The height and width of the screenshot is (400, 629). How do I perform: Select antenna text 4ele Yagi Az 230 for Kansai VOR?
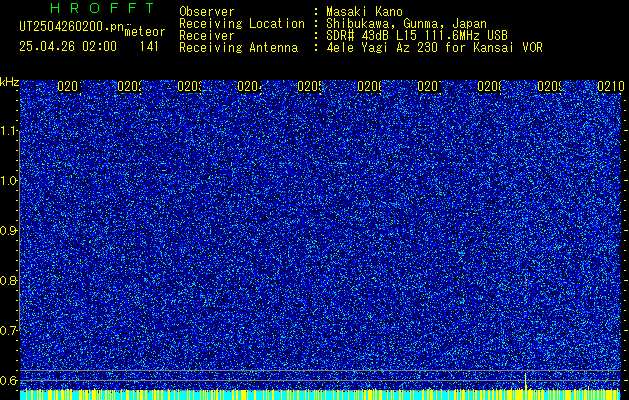point(434,48)
